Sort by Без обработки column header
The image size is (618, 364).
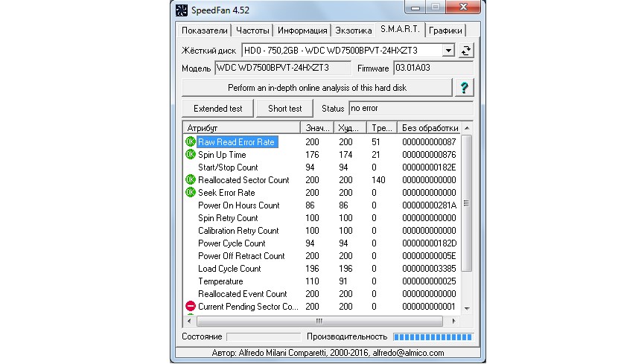click(x=429, y=127)
